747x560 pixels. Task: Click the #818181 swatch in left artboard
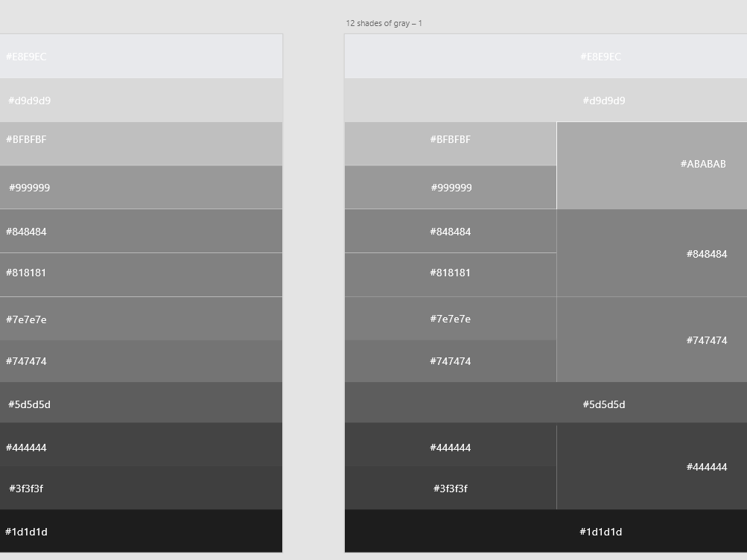[142, 275]
